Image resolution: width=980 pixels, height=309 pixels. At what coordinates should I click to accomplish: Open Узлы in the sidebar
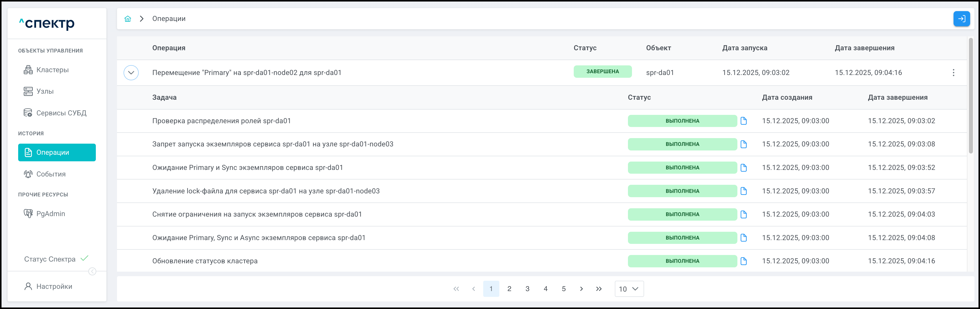pos(45,91)
